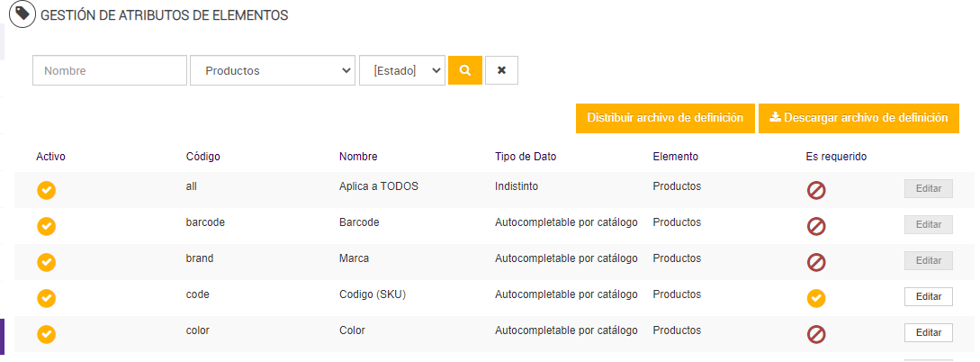Click Descargar archivo de definición button
Screen dimensions: 980x362
[x=859, y=118]
